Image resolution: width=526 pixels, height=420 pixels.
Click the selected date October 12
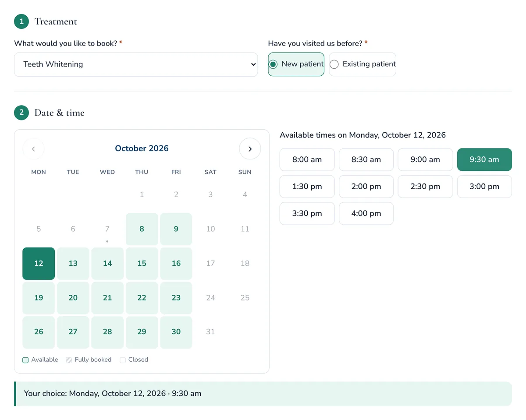39,264
